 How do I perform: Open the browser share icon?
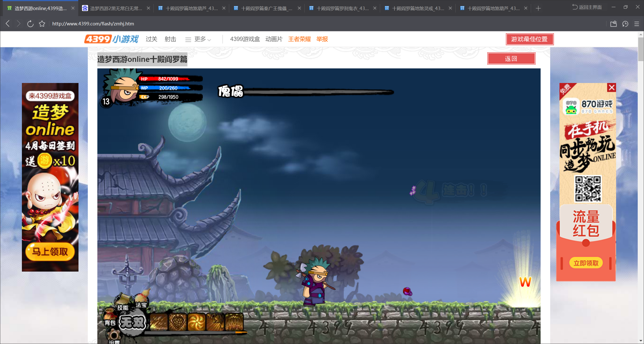coord(613,24)
